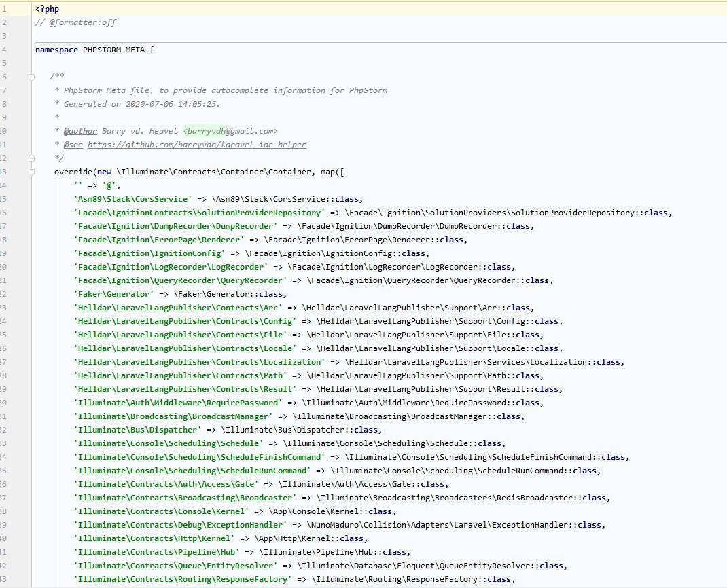Click the 'new' keyword in the override call
727x588 pixels.
click(105, 172)
